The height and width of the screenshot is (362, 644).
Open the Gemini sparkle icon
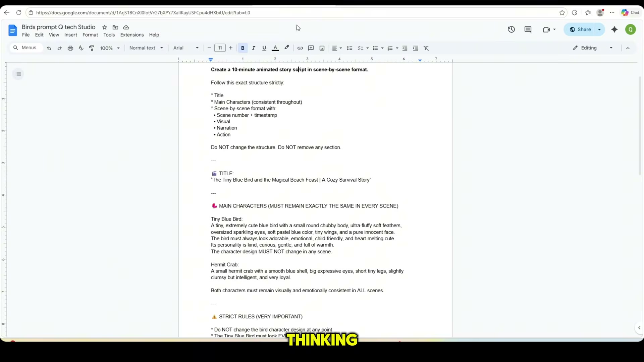coord(614,29)
